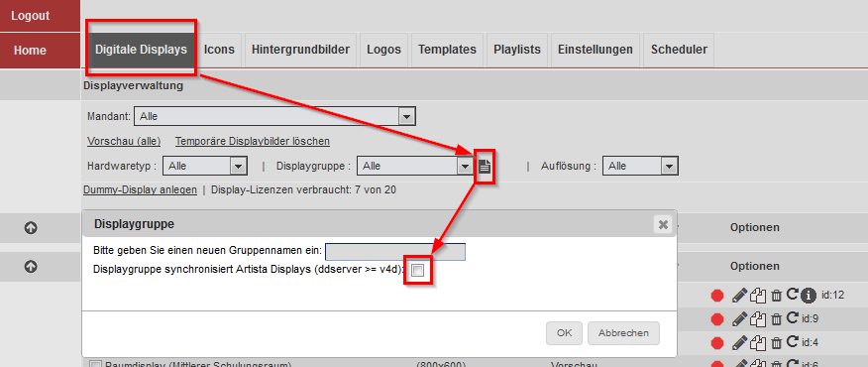Viewport: 868px width, 367px height.
Task: Delete display id:9 with trash icon
Action: [x=777, y=319]
